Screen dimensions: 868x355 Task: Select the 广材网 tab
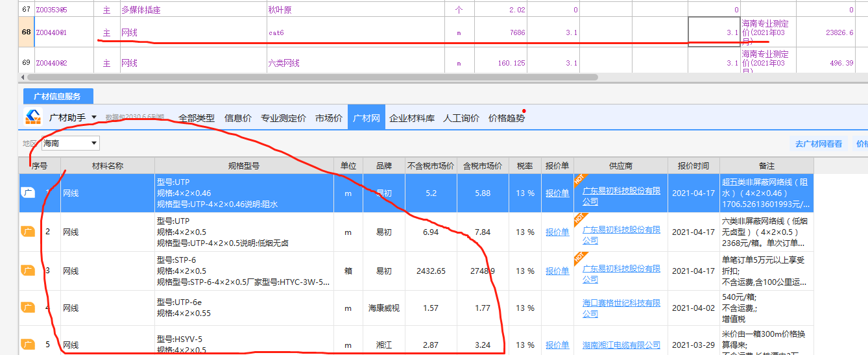coord(366,117)
